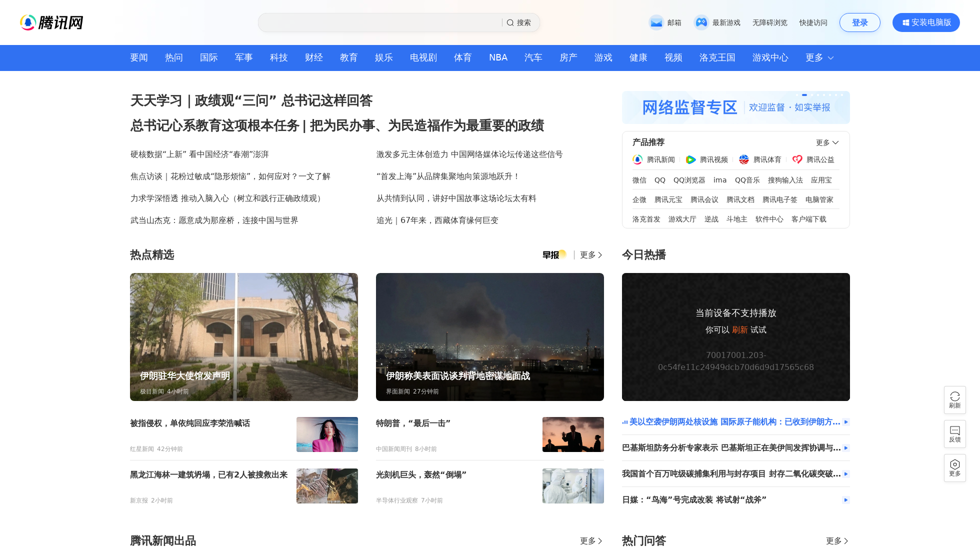This screenshot has width=980, height=550.
Task: Open 腾讯视频 play icon
Action: coord(691,159)
